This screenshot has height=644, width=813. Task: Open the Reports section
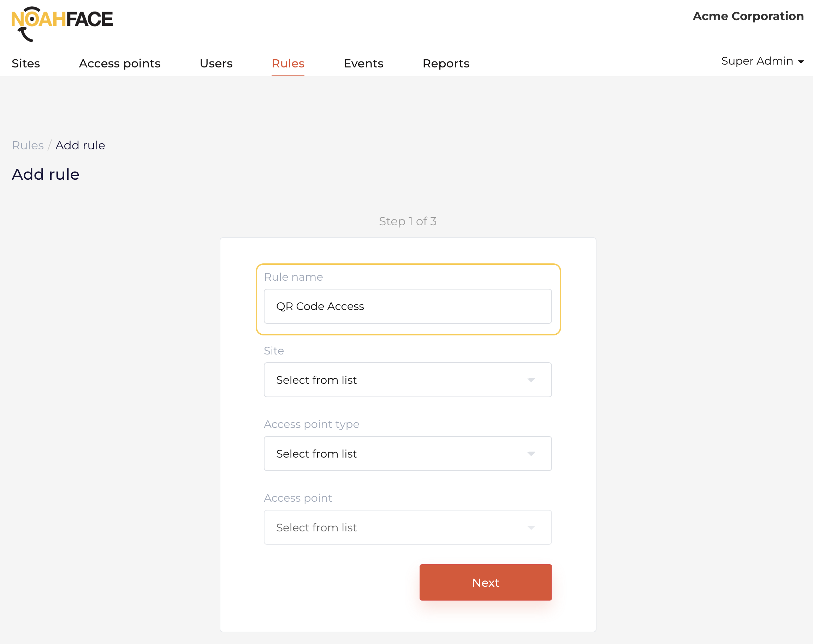(x=446, y=63)
